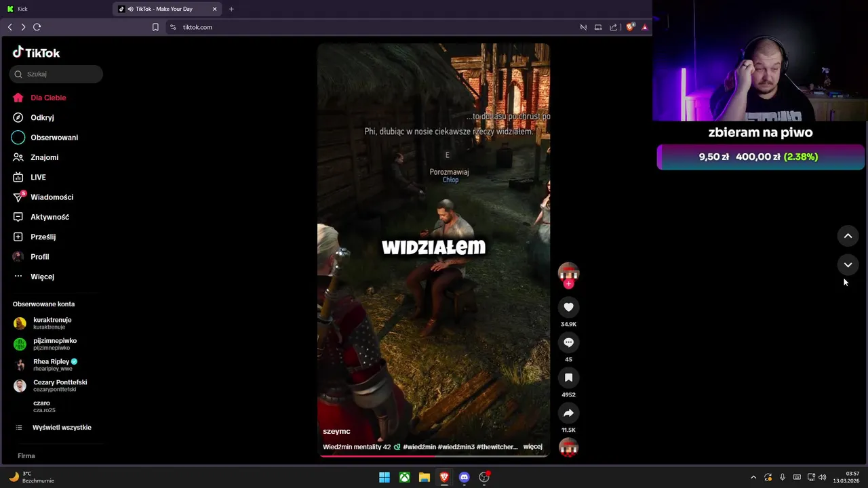
Task: Open the #wiedźmin3 hashtag
Action: pos(455,447)
